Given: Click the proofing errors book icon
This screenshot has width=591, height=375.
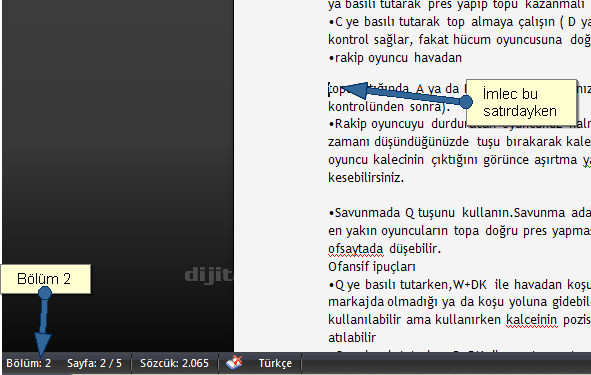Looking at the screenshot, I should [x=234, y=363].
